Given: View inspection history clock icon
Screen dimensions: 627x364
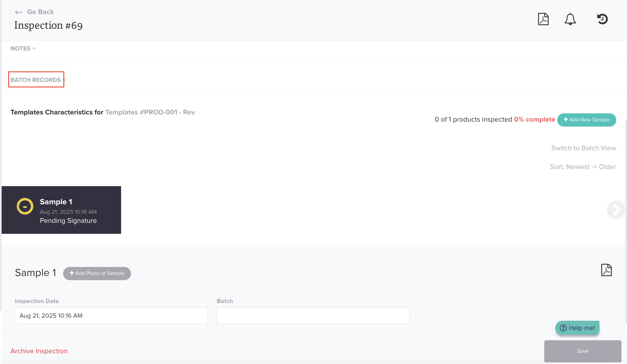Looking at the screenshot, I should click(602, 19).
